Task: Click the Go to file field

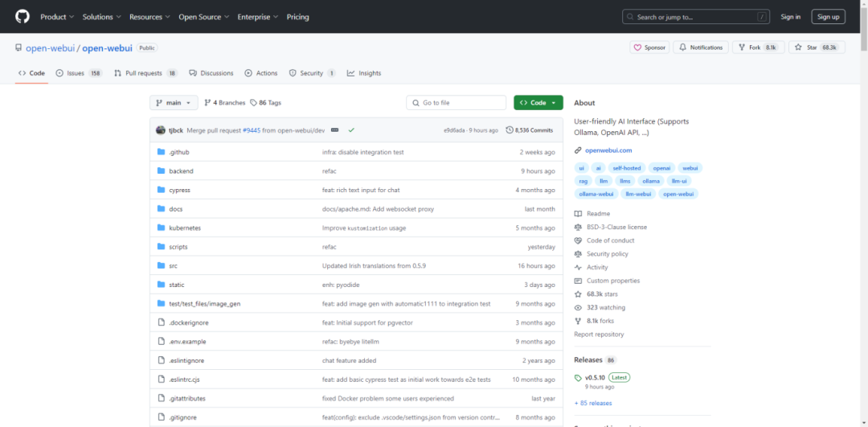Action: point(456,103)
